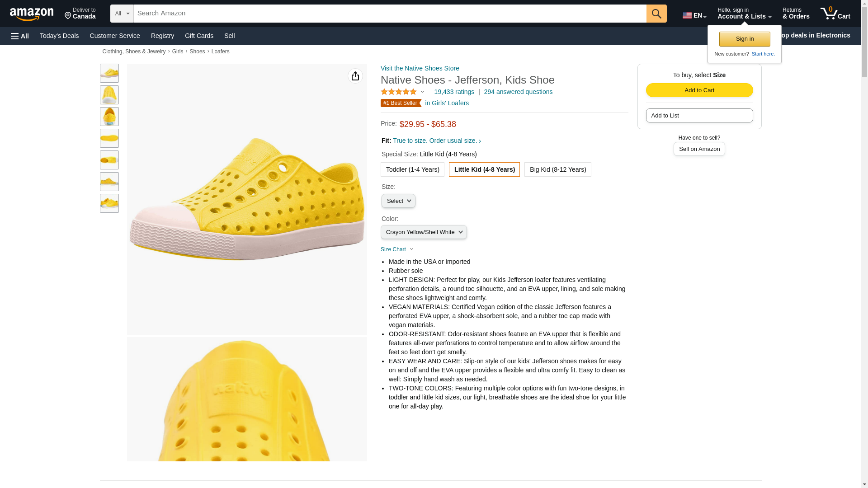Click the Add to Cart button
Image resolution: width=868 pixels, height=488 pixels.
(699, 90)
